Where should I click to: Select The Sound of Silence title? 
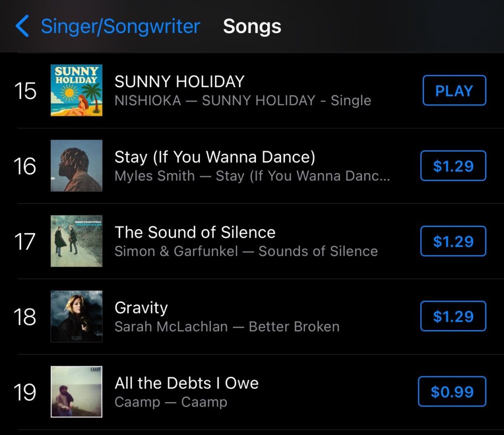195,232
